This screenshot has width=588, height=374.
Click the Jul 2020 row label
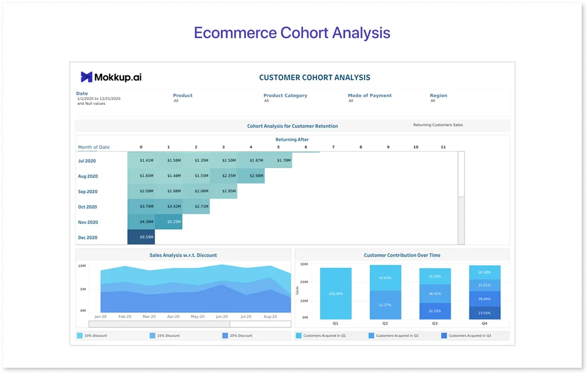coord(87,161)
